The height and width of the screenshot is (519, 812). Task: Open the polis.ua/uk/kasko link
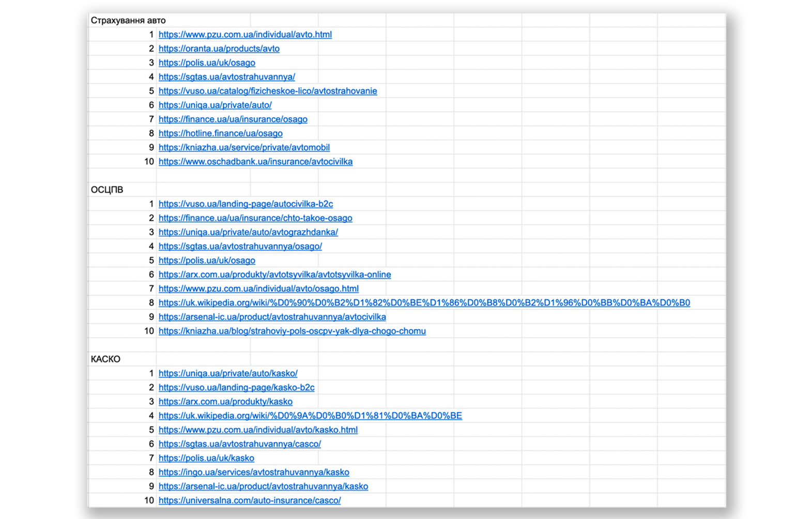tap(206, 458)
